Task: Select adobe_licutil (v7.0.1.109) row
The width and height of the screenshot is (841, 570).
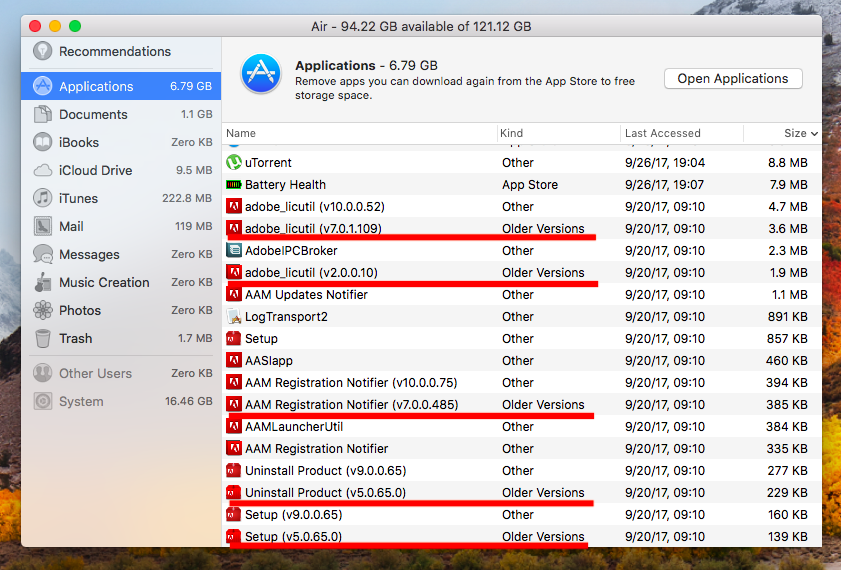Action: [521, 228]
